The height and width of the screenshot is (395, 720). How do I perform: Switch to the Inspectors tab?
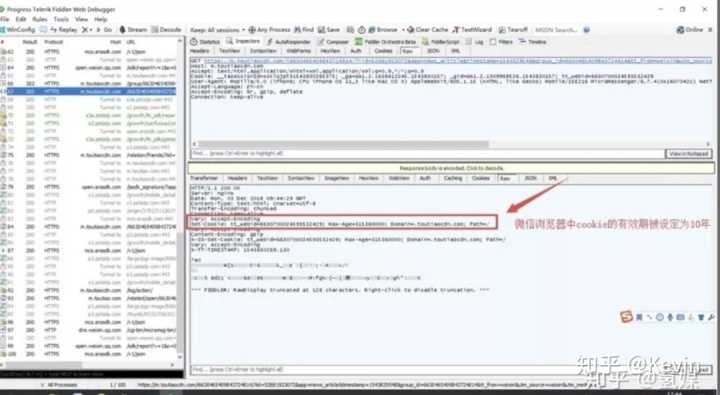(x=243, y=42)
